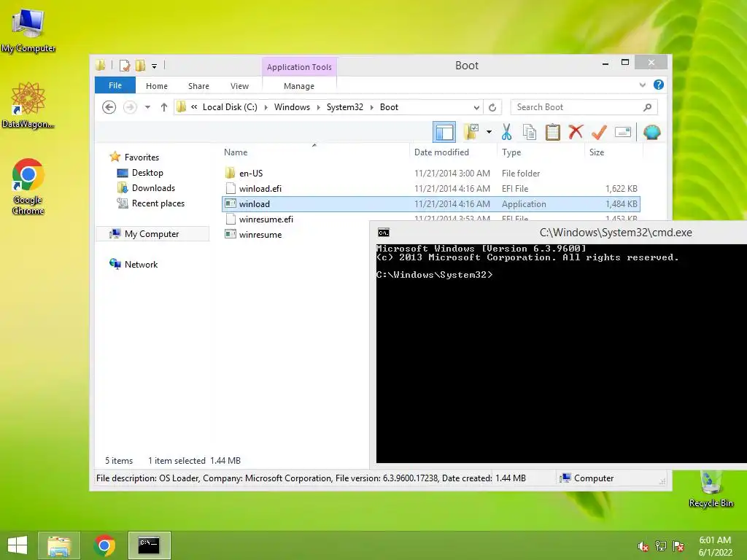Select My Computer in the navigation pane
This screenshot has height=560, width=747.
coord(152,234)
